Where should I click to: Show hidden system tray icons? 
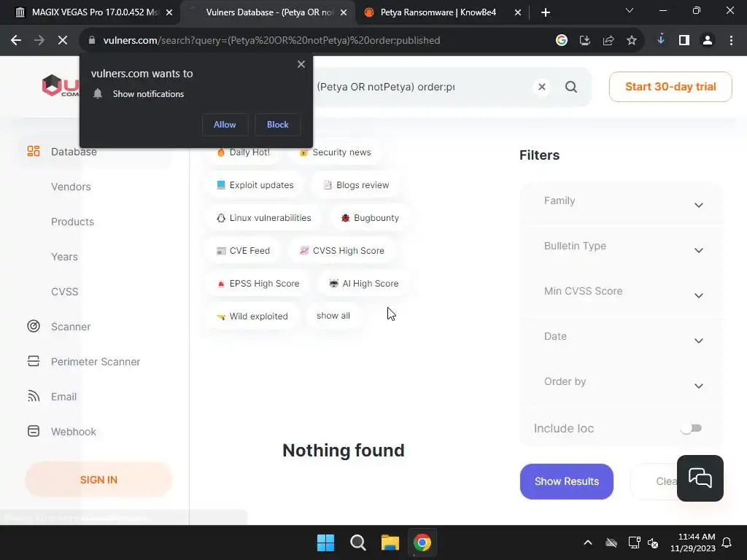click(588, 542)
